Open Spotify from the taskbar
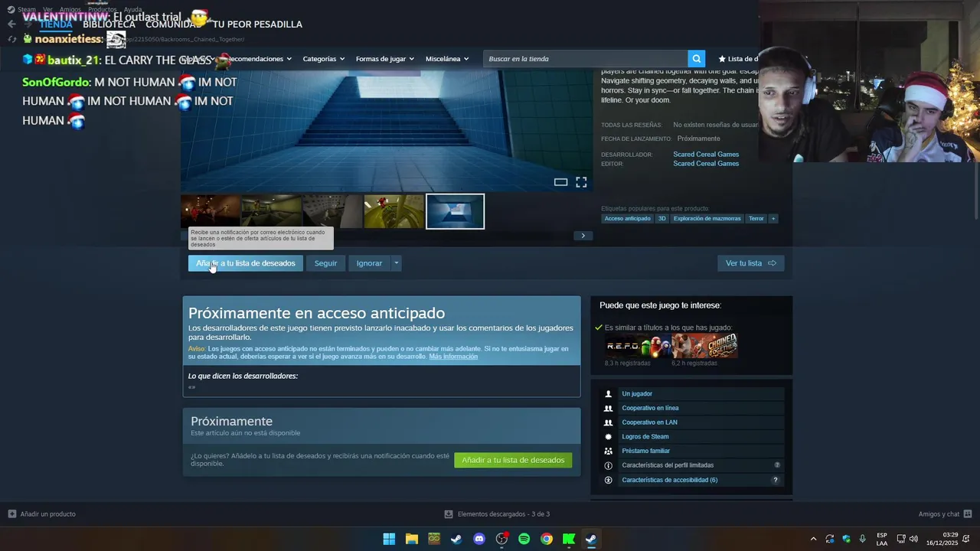 point(524,539)
